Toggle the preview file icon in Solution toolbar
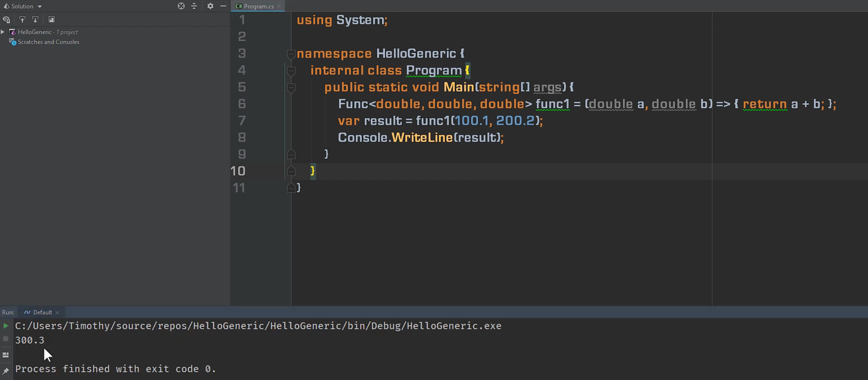This screenshot has height=380, width=868. tap(51, 19)
